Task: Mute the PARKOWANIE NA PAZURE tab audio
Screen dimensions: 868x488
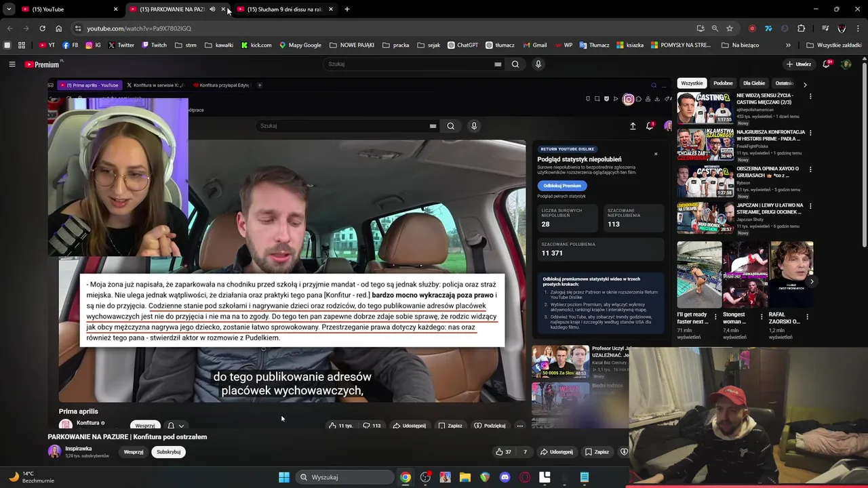Action: tap(212, 9)
